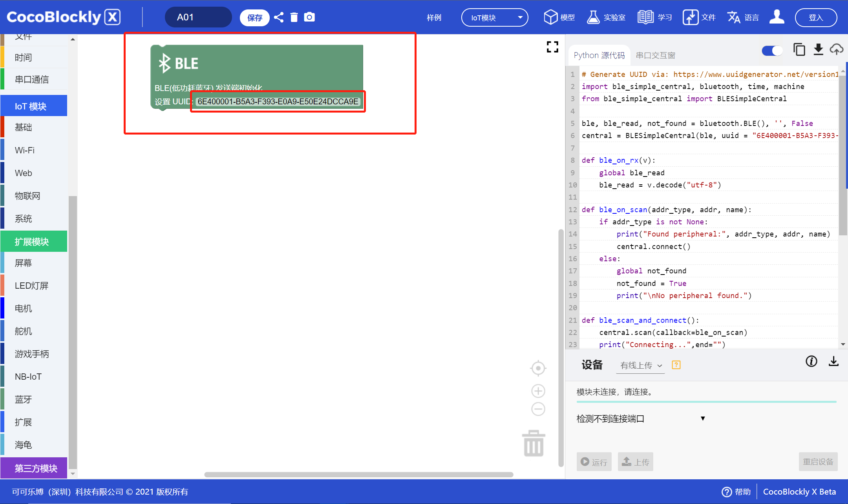Center the workspace with crosshair icon
The width and height of the screenshot is (848, 504).
click(x=538, y=368)
